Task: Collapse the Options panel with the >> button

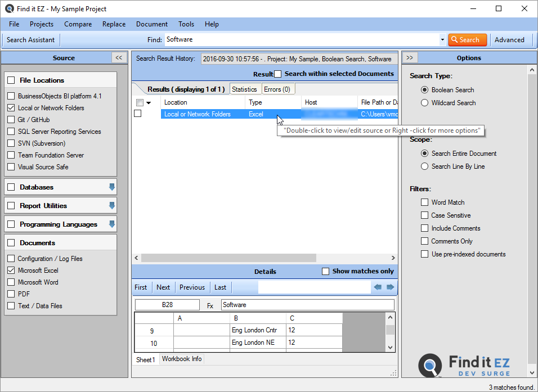Action: (410, 57)
